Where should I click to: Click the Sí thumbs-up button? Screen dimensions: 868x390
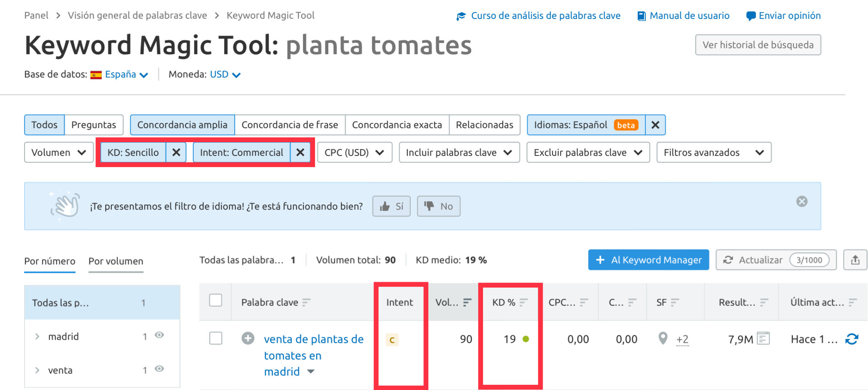coord(391,206)
